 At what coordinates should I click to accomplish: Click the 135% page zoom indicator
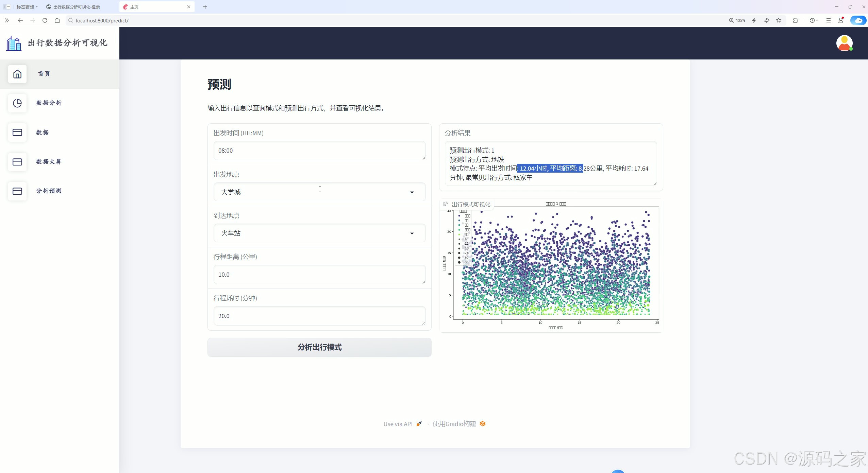[737, 20]
